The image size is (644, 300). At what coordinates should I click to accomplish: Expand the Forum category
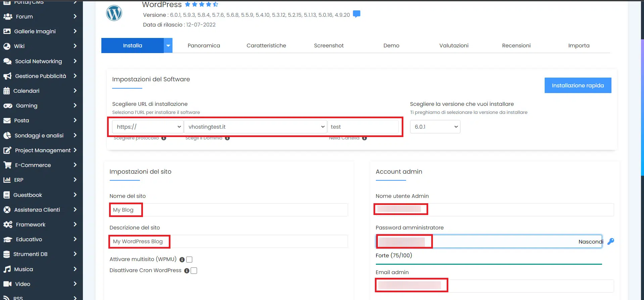75,16
